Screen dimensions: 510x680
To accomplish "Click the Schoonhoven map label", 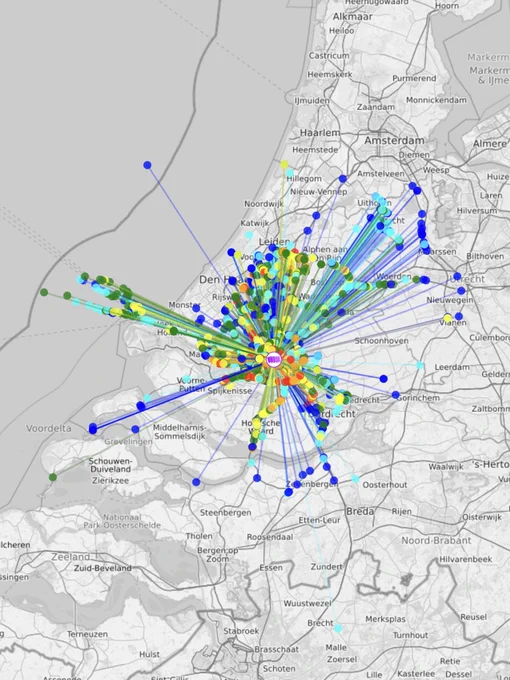I will (381, 341).
